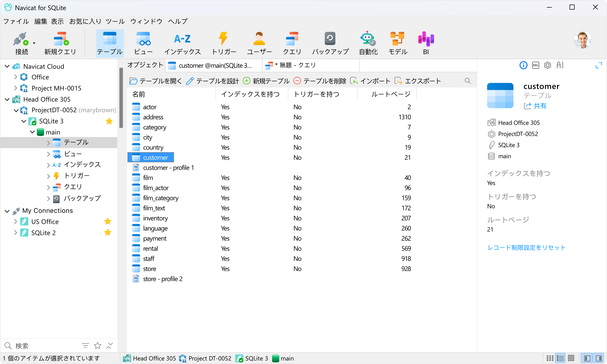
Task: Toggle the left navigation pane visibility
Action: 587,358
